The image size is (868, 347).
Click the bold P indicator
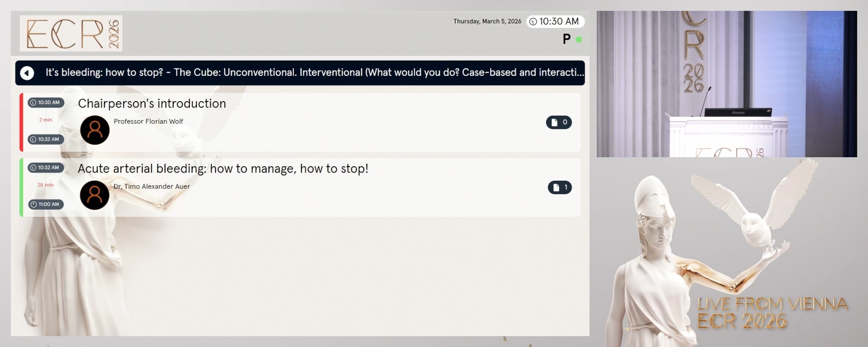click(x=566, y=39)
